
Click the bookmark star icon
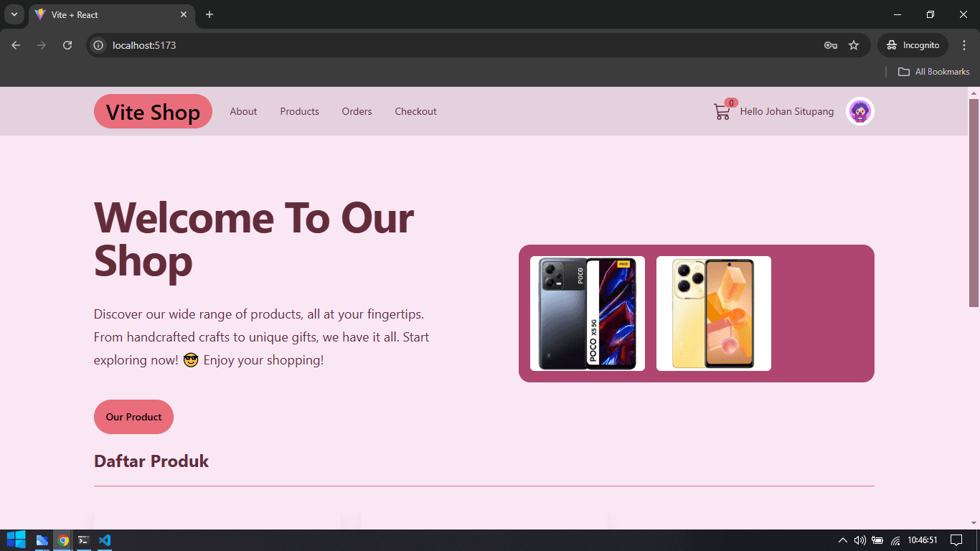pyautogui.click(x=854, y=44)
